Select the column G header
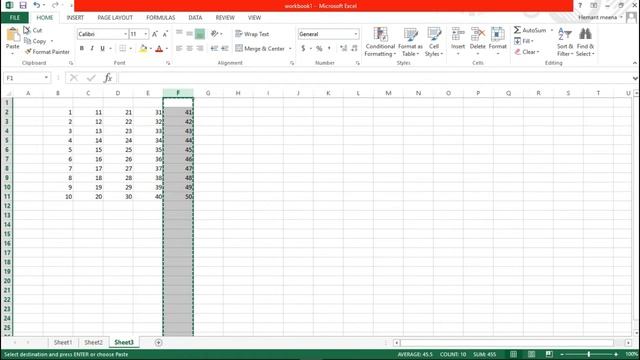Screen dimensions: 640x360 pos(208,93)
